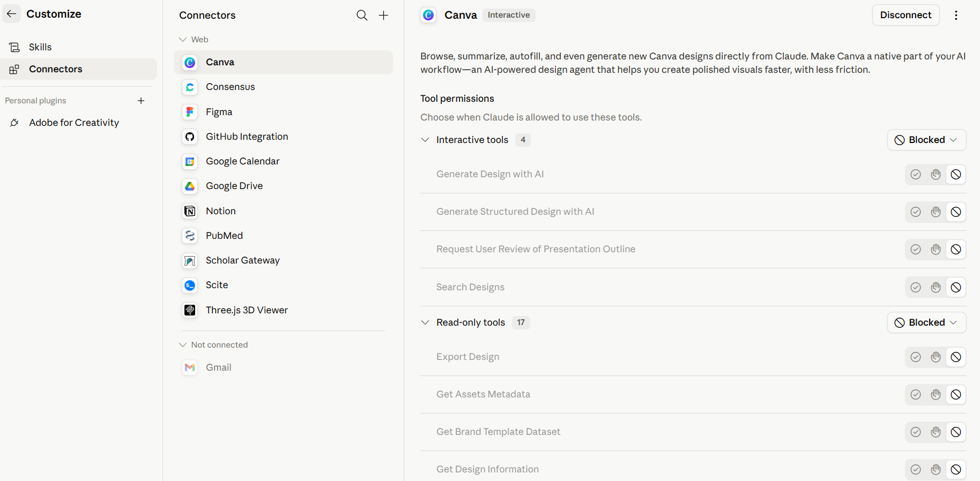Collapse the Read-only tools section

click(425, 322)
